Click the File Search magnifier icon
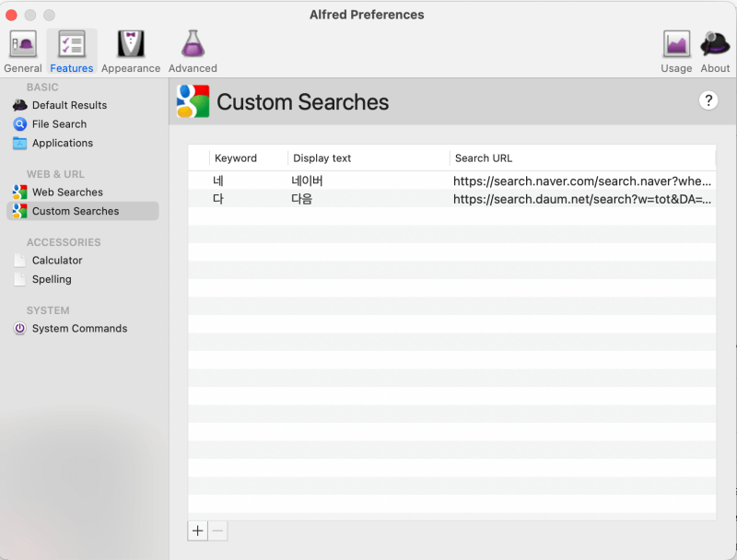Viewport: 737px width, 560px height. click(19, 124)
